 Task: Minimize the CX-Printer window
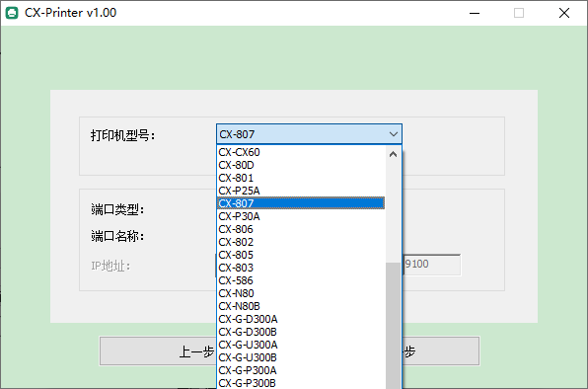tap(475, 13)
